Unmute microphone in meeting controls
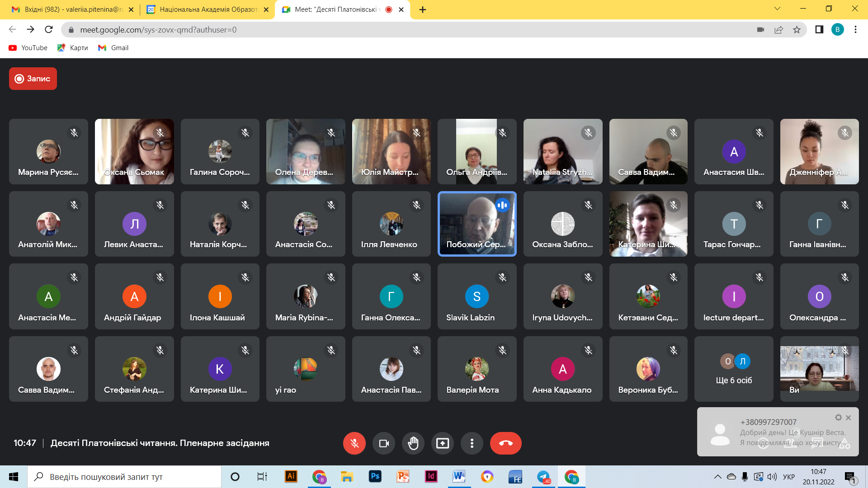The width and height of the screenshot is (868, 488). [354, 443]
